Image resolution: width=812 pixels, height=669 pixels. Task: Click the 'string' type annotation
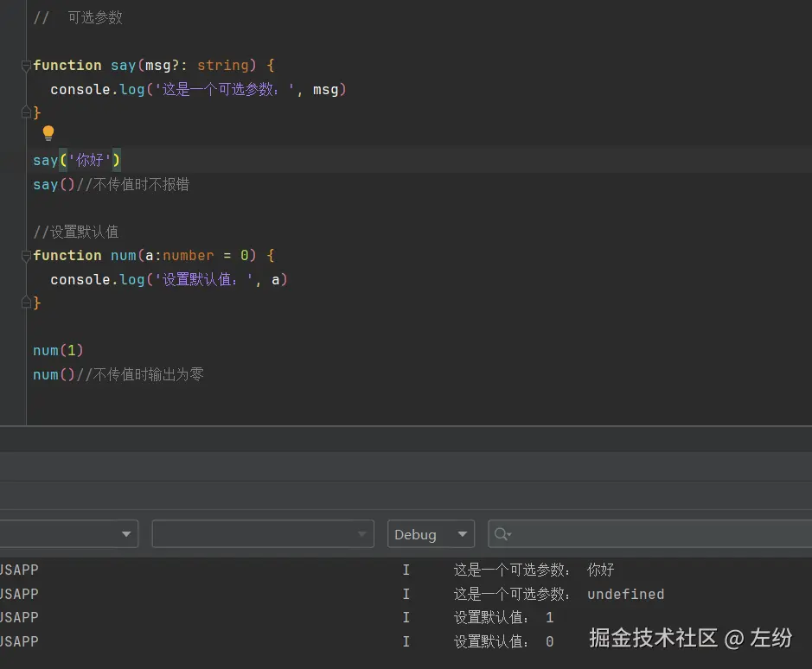[x=223, y=65]
